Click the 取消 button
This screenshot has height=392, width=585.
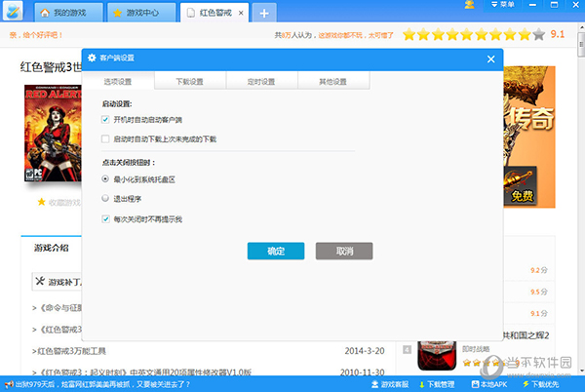tap(344, 251)
